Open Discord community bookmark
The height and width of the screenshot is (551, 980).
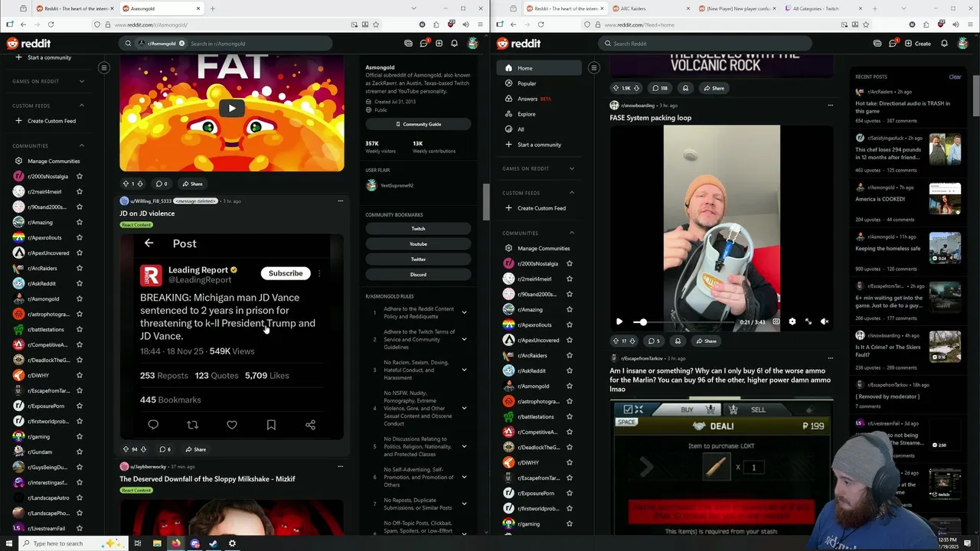418,275
